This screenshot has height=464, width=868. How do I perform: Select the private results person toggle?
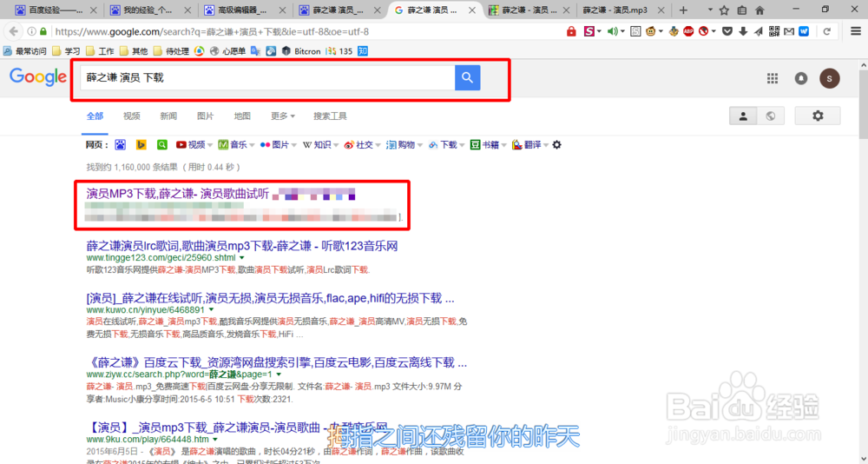coord(743,116)
